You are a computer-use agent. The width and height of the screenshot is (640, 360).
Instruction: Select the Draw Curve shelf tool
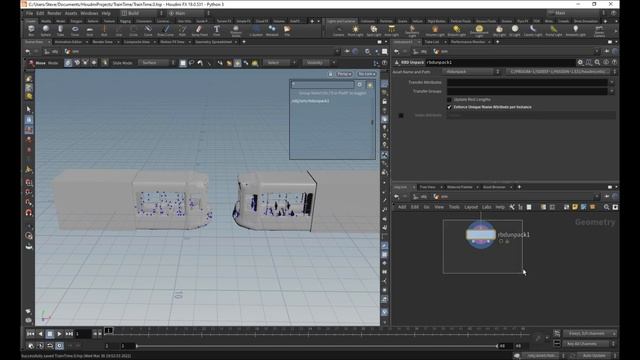(165, 30)
